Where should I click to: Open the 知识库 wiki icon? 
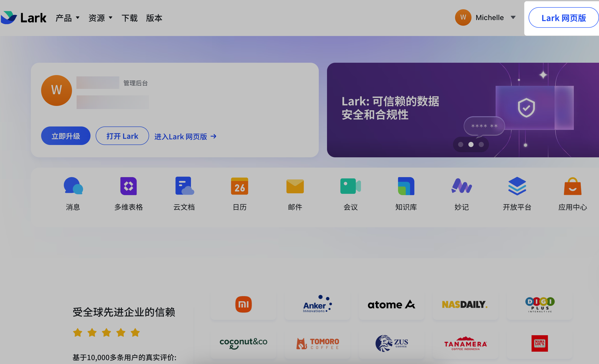[x=406, y=186]
